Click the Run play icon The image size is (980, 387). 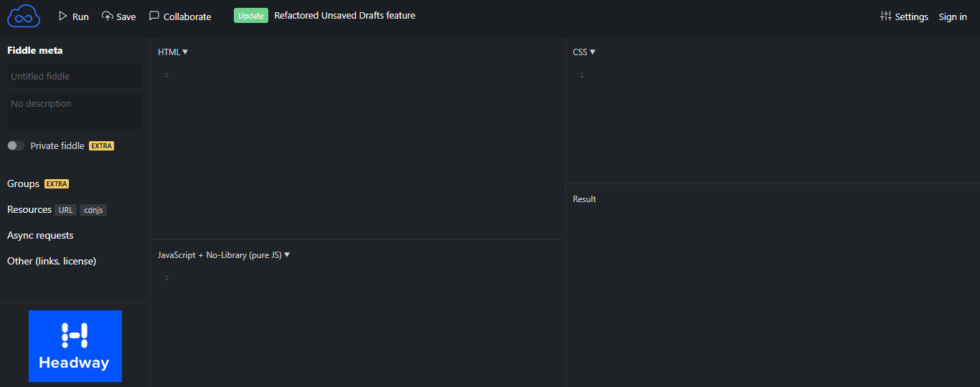63,16
